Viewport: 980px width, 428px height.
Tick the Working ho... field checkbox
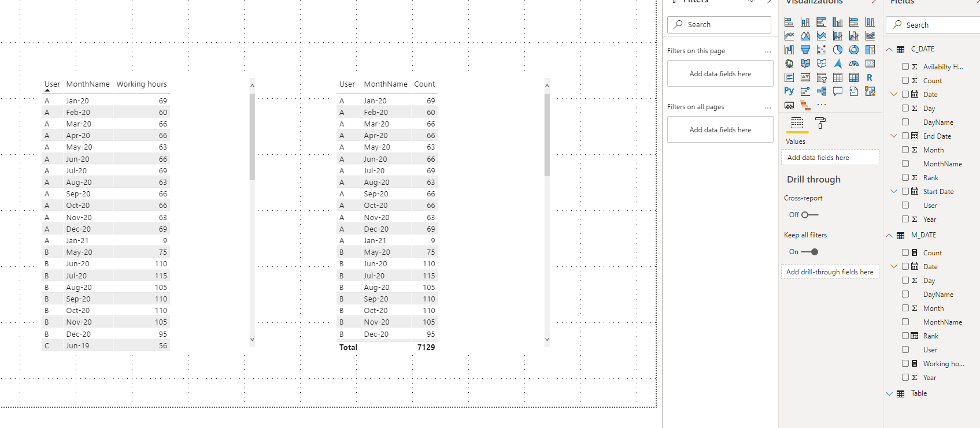pos(905,363)
